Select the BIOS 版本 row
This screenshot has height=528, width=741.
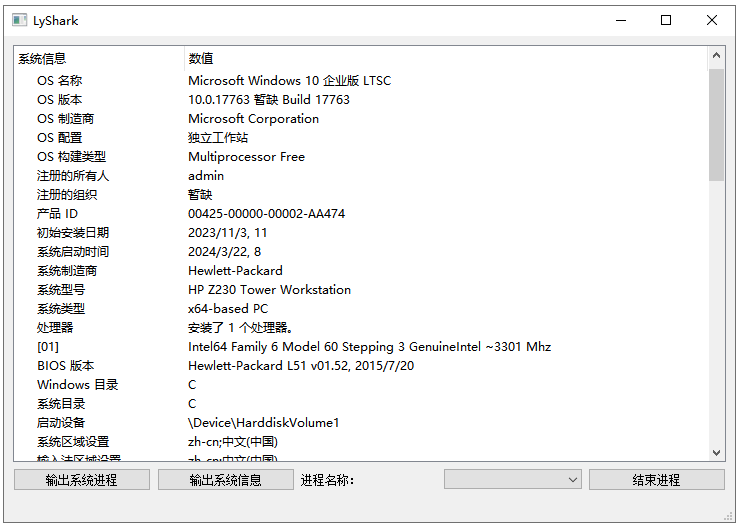point(361,366)
